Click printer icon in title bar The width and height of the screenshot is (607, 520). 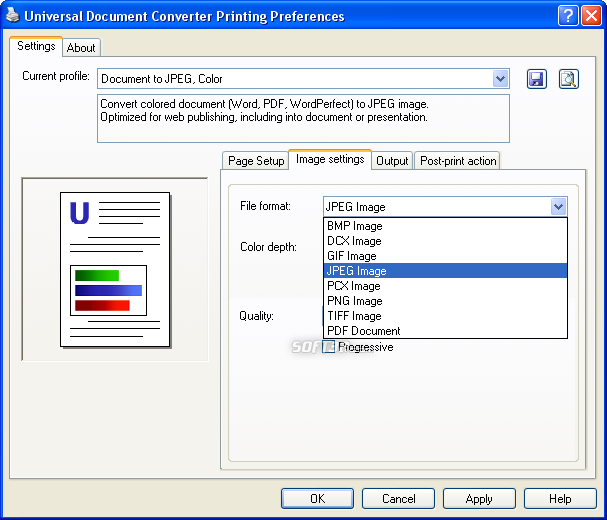[x=13, y=15]
